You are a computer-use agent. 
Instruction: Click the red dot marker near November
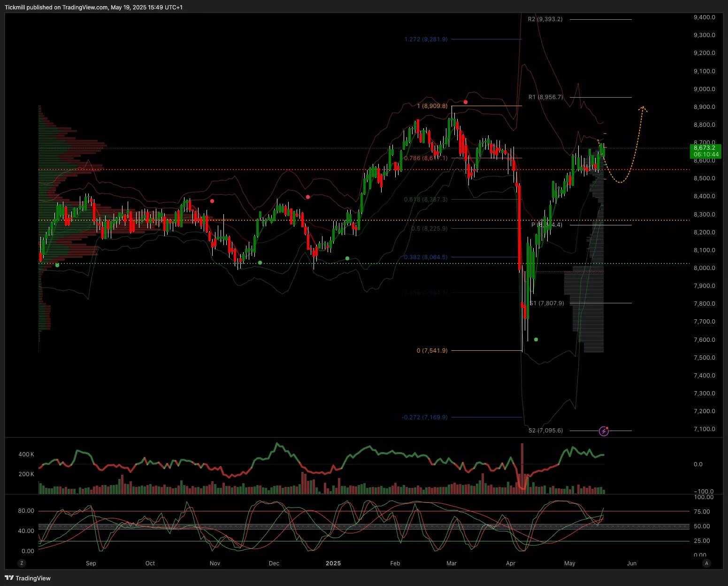212,201
